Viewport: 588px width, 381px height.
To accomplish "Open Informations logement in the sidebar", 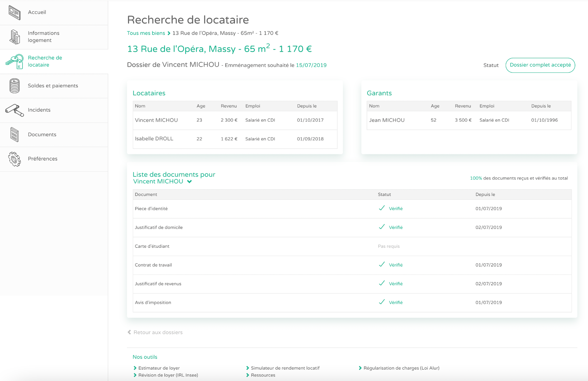I will pos(54,37).
